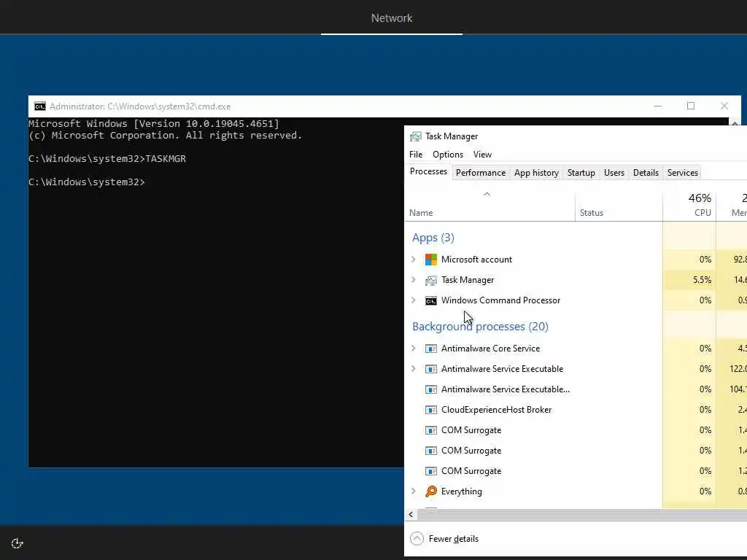This screenshot has width=747, height=560.
Task: Select the Processes tab
Action: (428, 171)
